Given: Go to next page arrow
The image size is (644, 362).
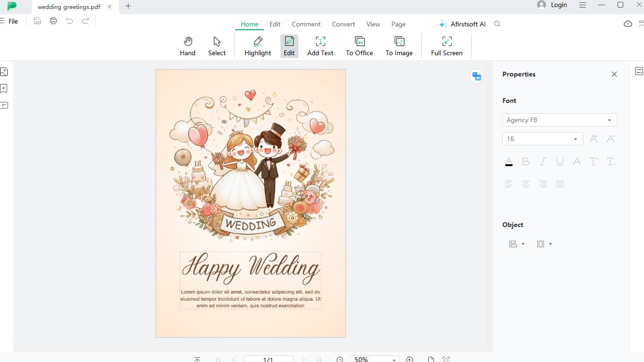Looking at the screenshot, I should tap(304, 360).
